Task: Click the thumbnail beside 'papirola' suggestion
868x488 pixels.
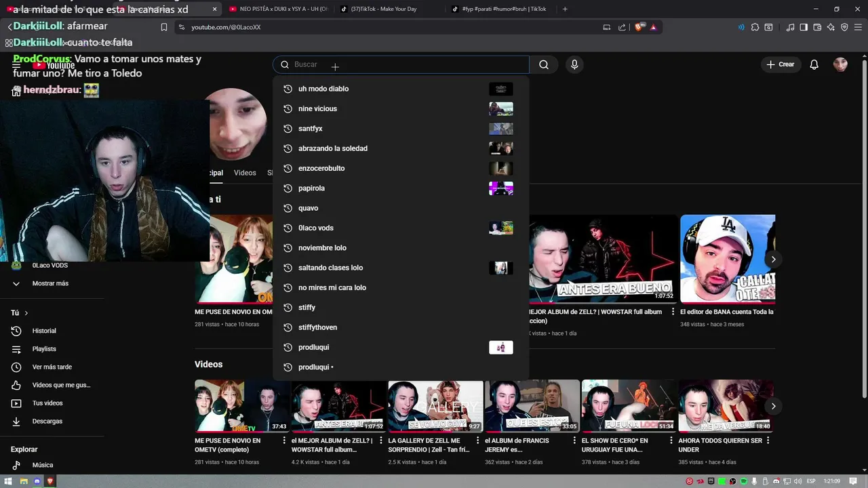Action: pyautogui.click(x=501, y=188)
